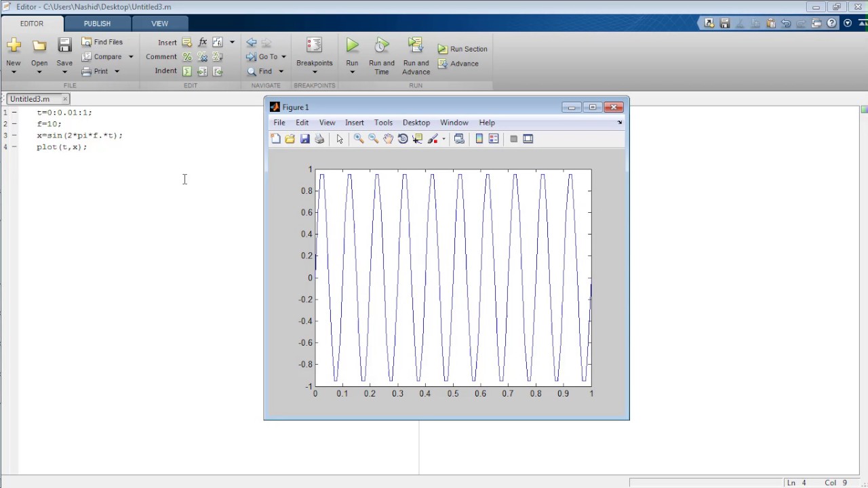Image resolution: width=868 pixels, height=488 pixels.
Task: Close the Untitled3.m document tab
Action: coord(65,99)
